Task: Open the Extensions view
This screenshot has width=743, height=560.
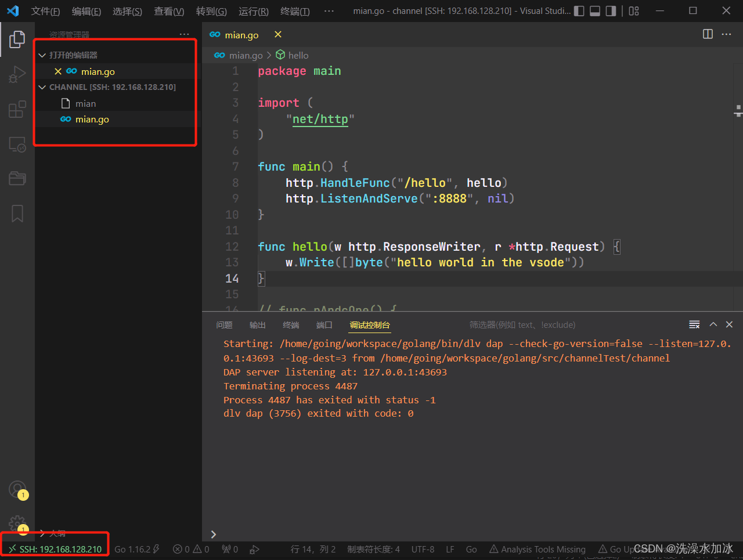Action: click(17, 109)
